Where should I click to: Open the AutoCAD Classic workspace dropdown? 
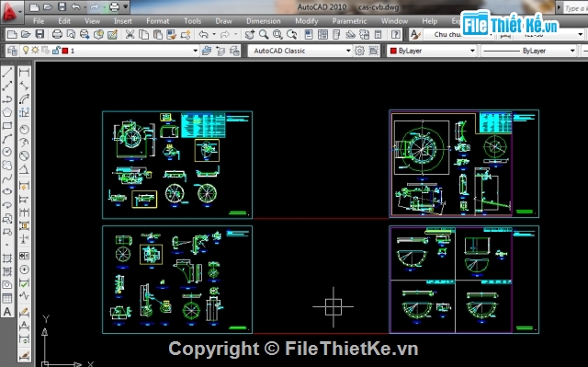(300, 51)
